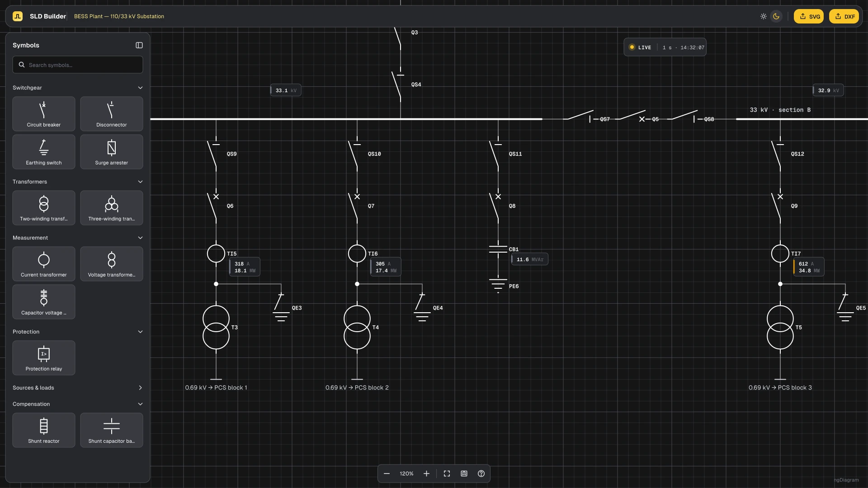Image resolution: width=868 pixels, height=488 pixels.
Task: Click the PCS block 3 label
Action: [780, 388]
